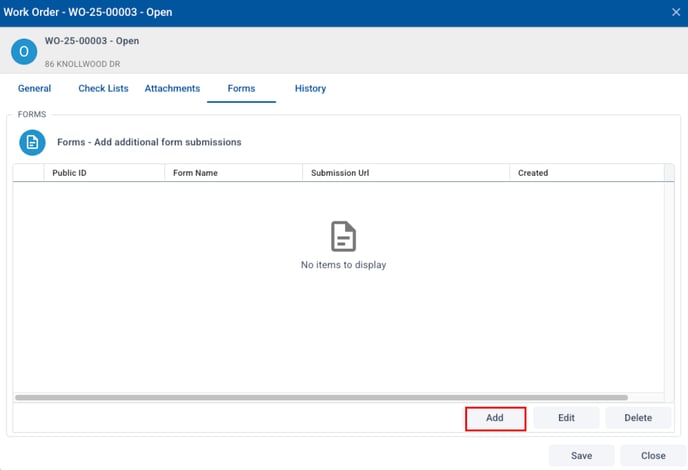
Task: Sort by the Form Name column header
Action: click(195, 173)
